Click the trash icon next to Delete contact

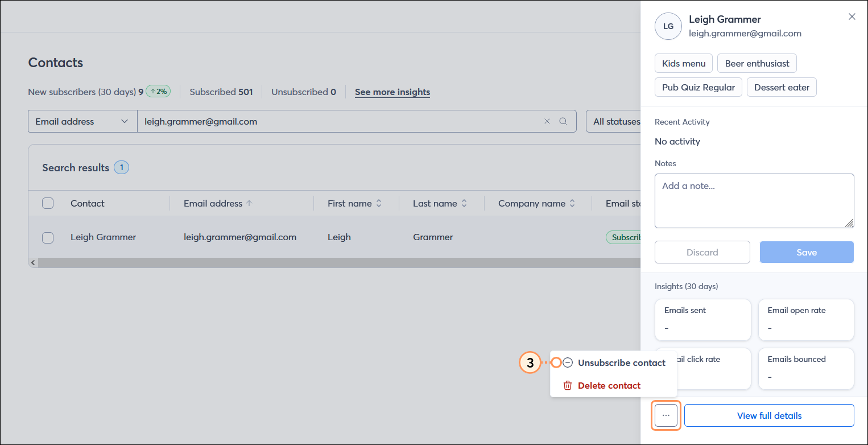[x=567, y=385]
